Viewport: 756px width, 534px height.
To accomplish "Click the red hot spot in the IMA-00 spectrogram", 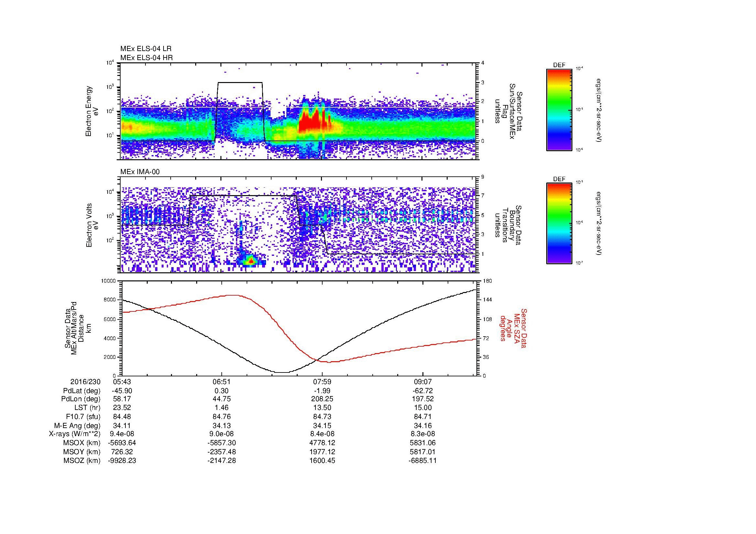I will click(x=251, y=261).
